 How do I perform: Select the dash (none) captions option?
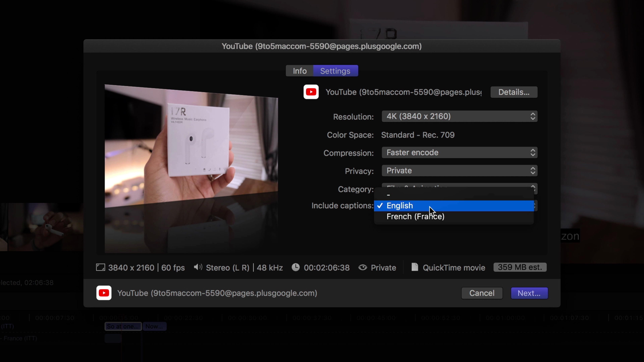pyautogui.click(x=389, y=195)
